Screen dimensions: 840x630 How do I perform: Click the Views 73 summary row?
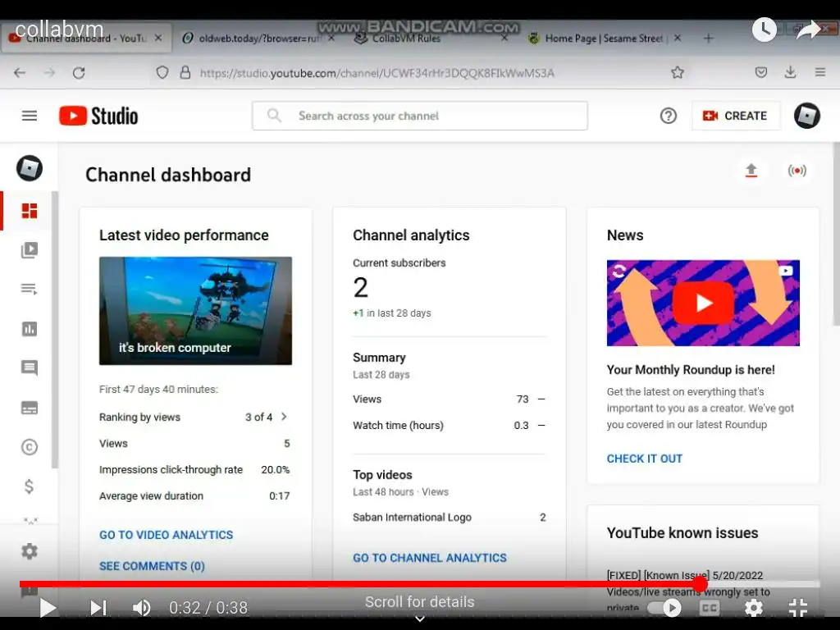pyautogui.click(x=449, y=399)
